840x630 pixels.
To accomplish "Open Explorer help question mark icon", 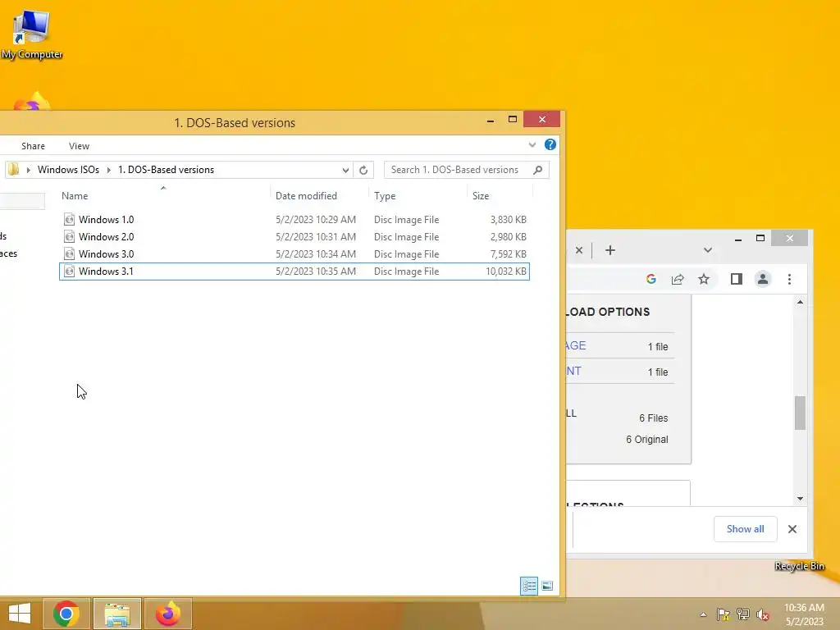I will (550, 144).
